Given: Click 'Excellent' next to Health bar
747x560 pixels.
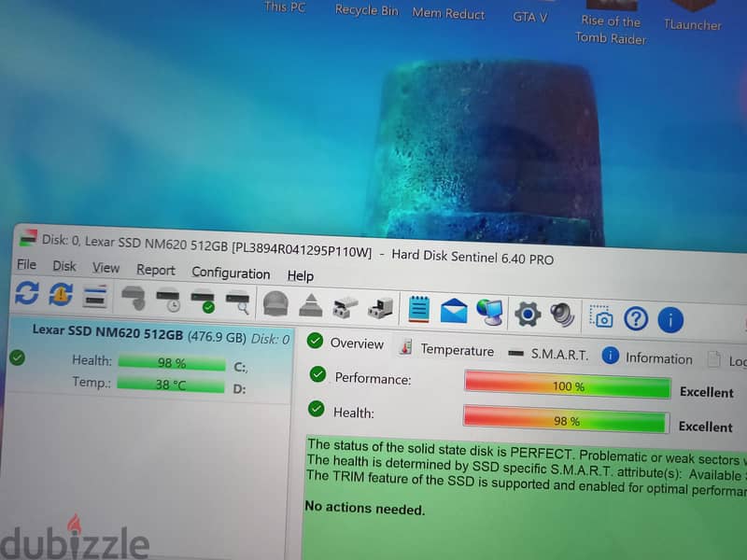Looking at the screenshot, I should click(705, 427).
